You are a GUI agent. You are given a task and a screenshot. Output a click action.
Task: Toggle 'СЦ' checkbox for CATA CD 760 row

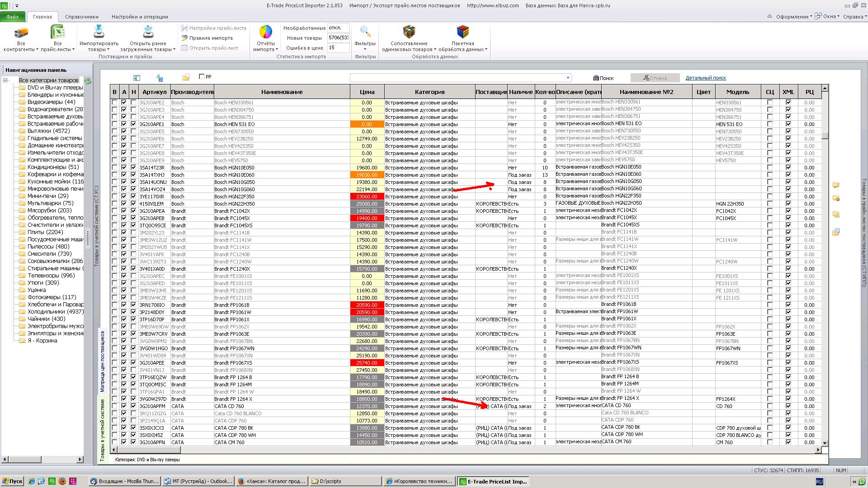[770, 406]
